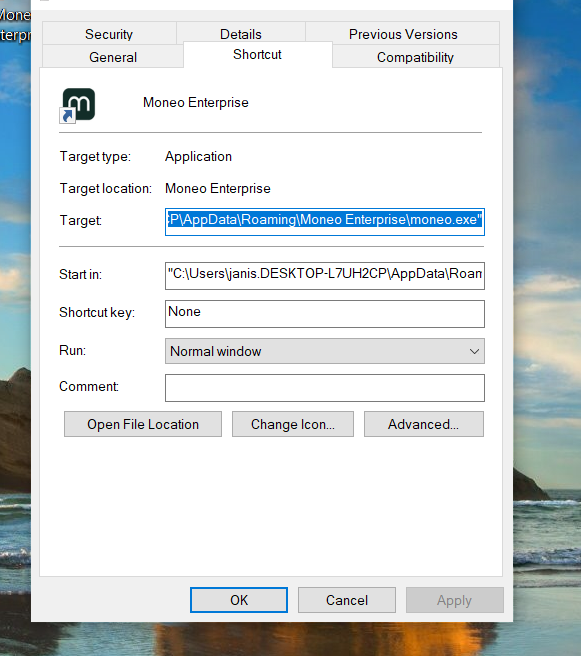
Task: Click the Moneo Enterprise name field
Action: (x=196, y=102)
